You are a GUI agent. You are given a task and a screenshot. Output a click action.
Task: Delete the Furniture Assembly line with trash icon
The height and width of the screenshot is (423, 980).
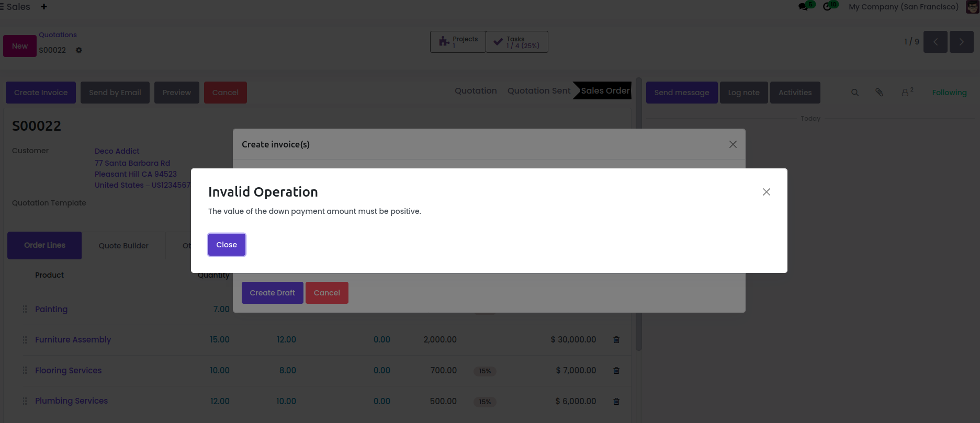[616, 340]
